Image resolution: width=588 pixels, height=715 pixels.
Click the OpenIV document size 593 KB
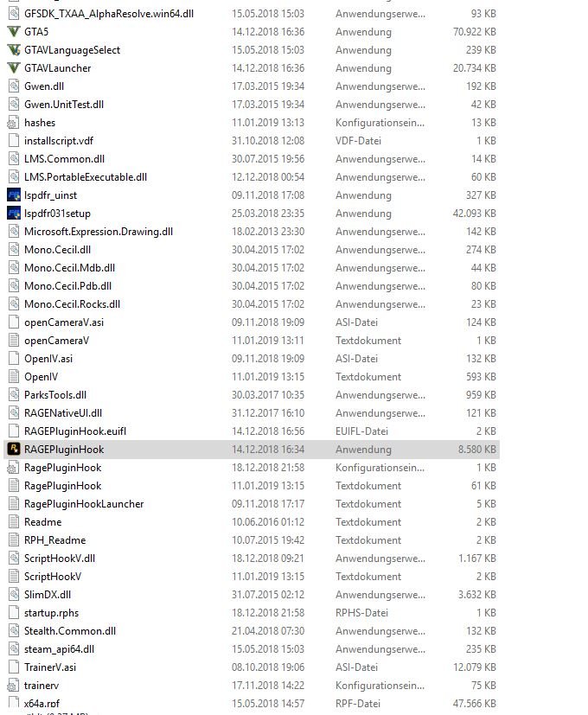point(481,377)
